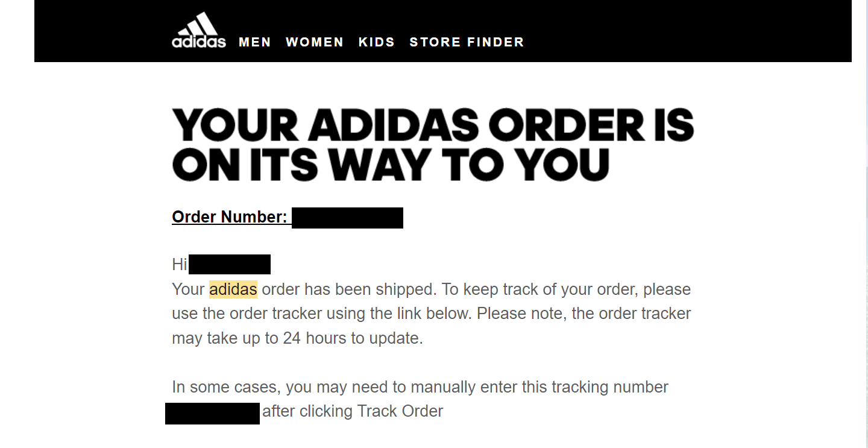This screenshot has height=448, width=868.
Task: Click the redacted recipient name after Hi
Action: click(x=230, y=263)
